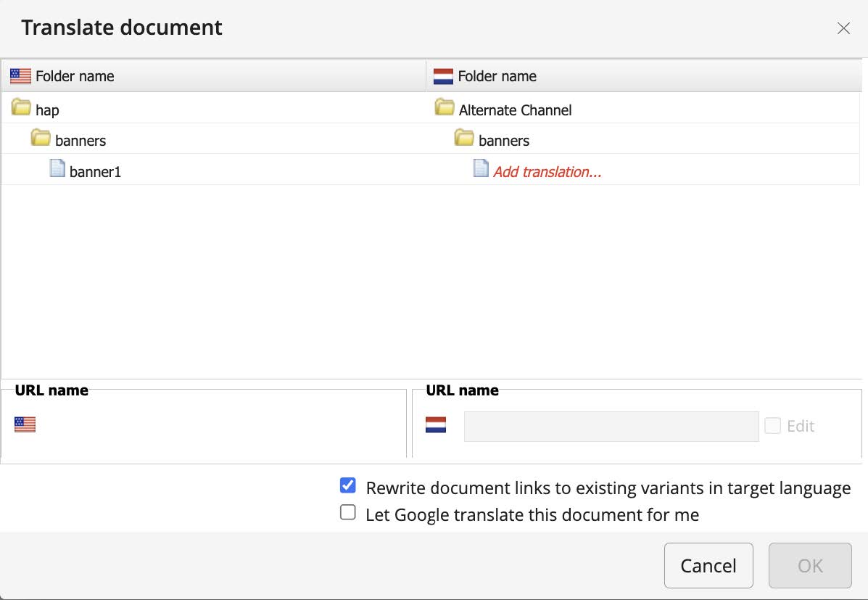Uncheck Rewrite document links to existing variants

click(x=348, y=485)
